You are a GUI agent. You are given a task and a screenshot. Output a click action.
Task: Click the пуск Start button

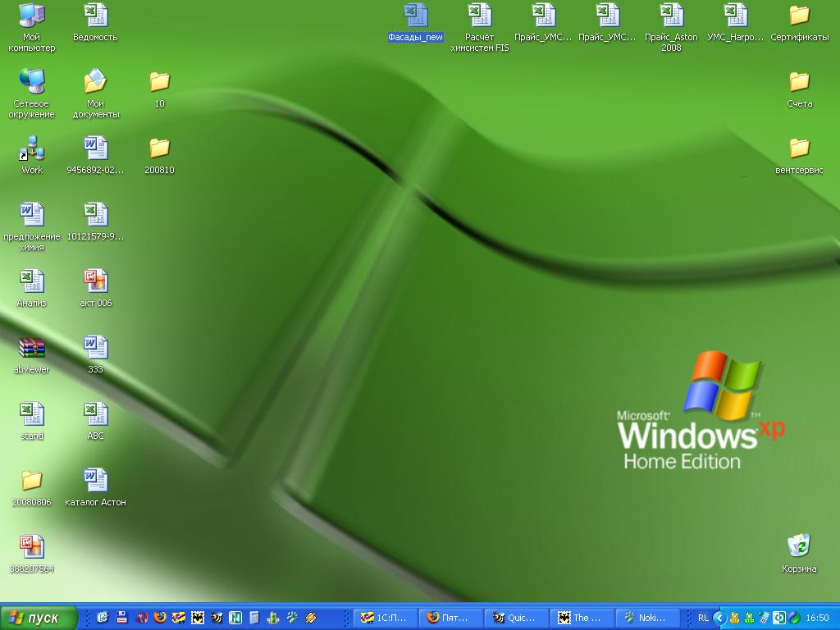pyautogui.click(x=38, y=618)
